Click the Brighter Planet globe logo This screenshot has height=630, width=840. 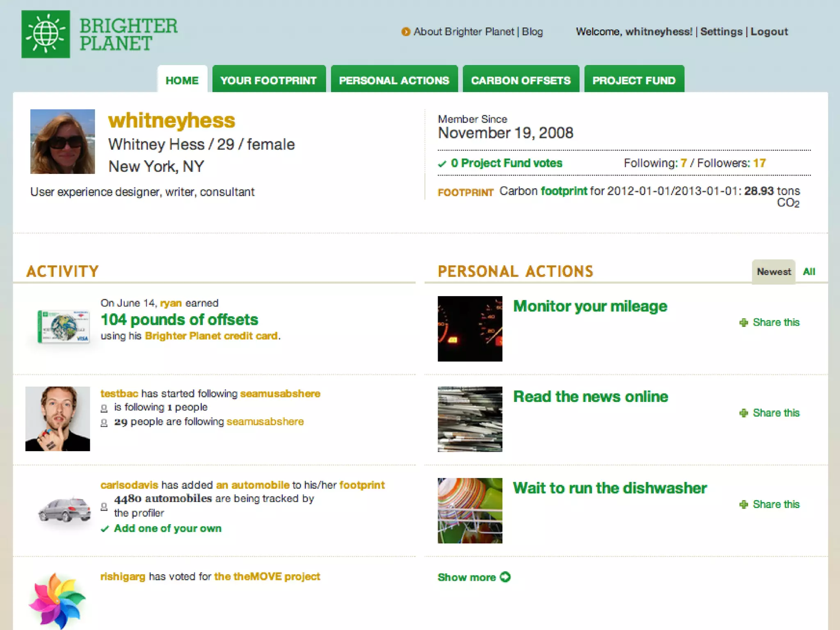[x=46, y=34]
